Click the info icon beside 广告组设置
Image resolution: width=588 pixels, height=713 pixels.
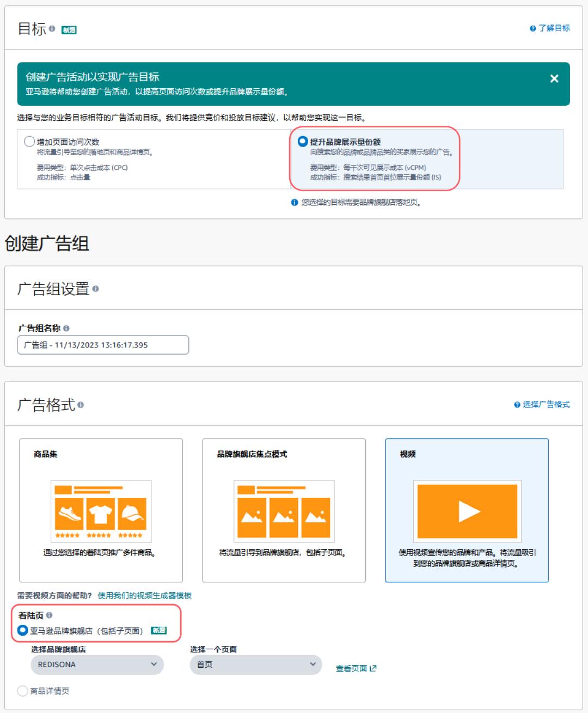coord(95,289)
